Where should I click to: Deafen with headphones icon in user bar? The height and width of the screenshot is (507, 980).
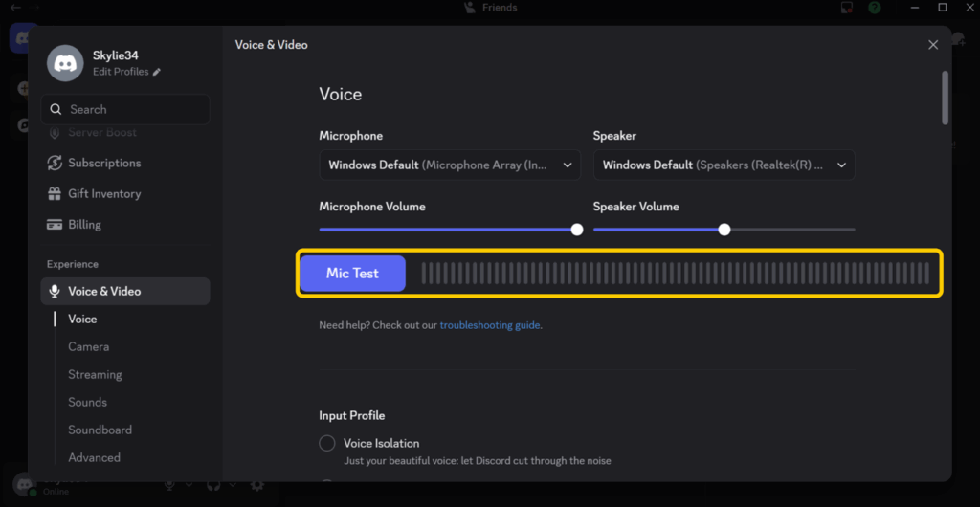213,485
